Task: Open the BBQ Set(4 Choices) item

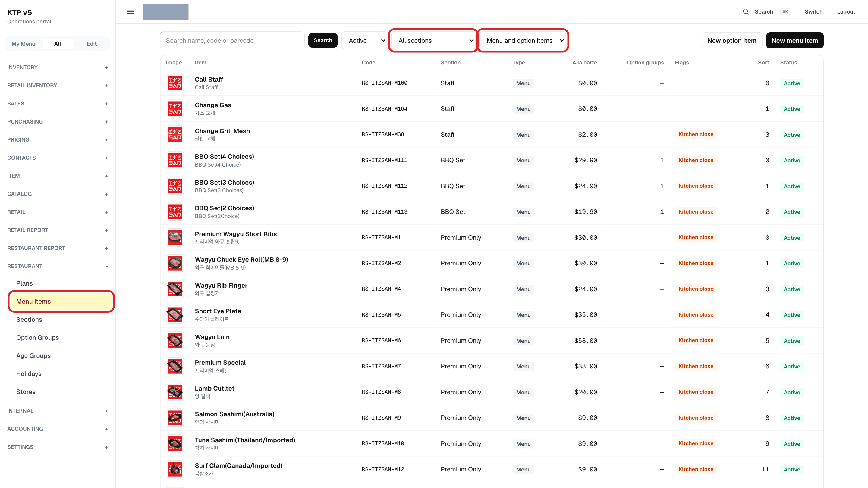Action: click(x=225, y=157)
